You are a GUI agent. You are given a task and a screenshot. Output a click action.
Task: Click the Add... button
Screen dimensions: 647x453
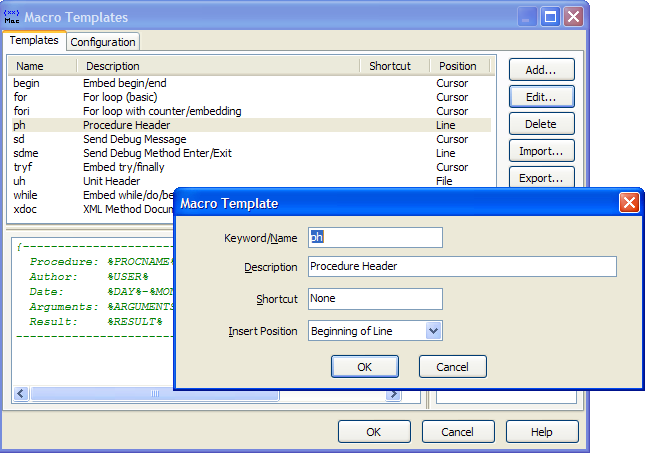(x=541, y=70)
